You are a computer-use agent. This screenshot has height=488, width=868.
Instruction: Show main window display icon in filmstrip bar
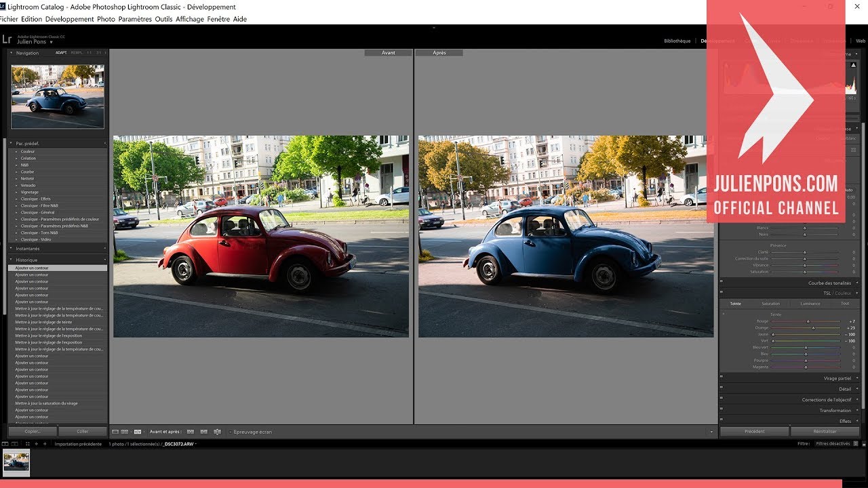(x=5, y=444)
